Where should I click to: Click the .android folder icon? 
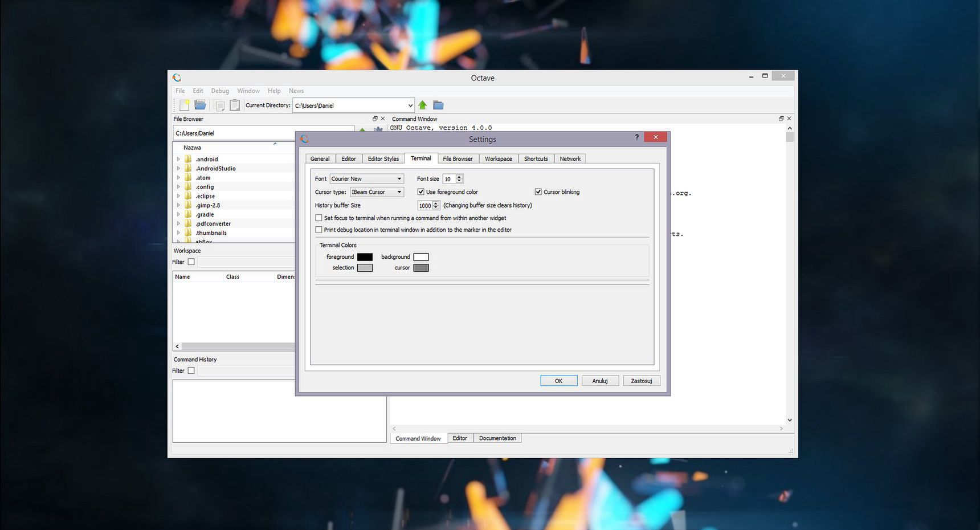coord(188,159)
